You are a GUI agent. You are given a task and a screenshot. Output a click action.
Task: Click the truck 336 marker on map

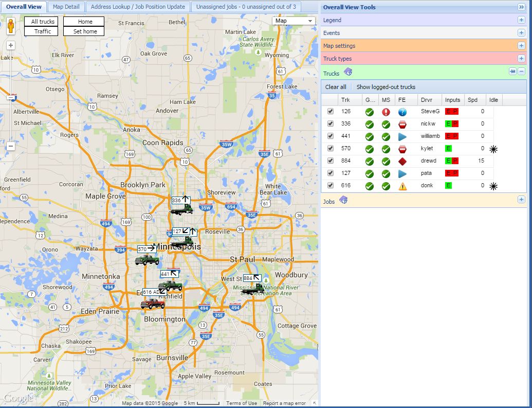181,208
